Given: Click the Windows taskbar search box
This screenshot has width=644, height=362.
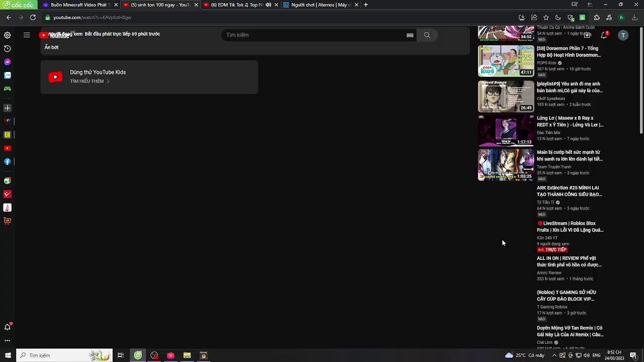Looking at the screenshot, I should tap(64, 355).
